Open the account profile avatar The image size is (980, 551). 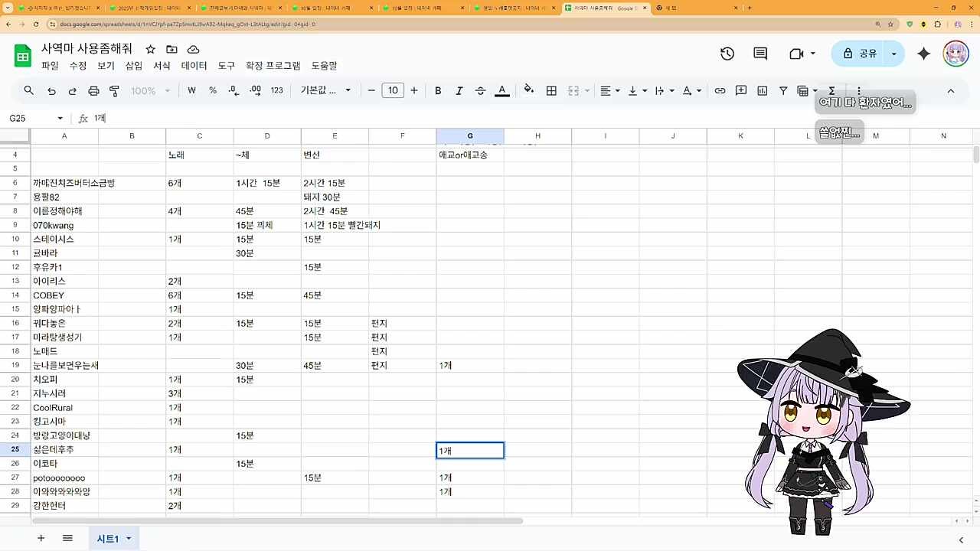956,54
